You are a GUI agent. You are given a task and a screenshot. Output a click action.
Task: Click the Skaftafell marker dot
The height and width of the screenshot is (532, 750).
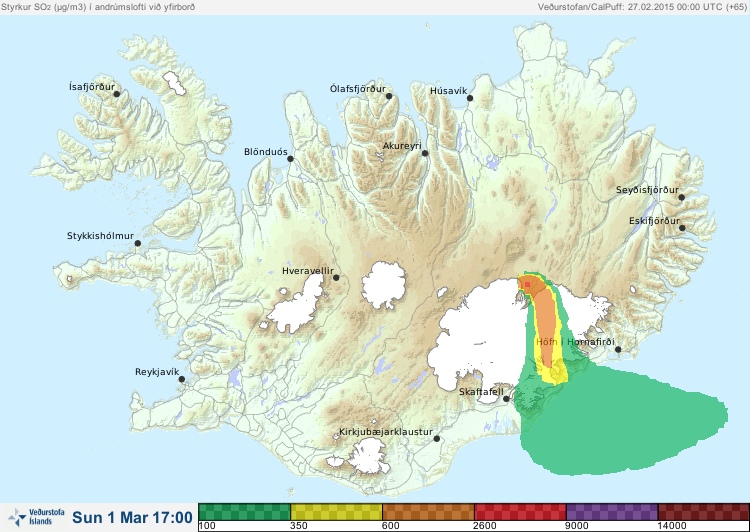(506, 399)
